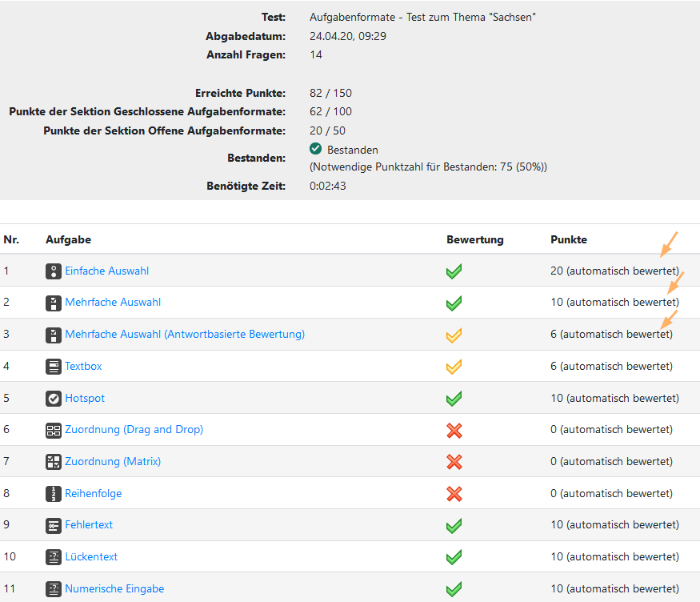The image size is (700, 602).
Task: Click the Bewertung column header
Action: [x=475, y=239]
